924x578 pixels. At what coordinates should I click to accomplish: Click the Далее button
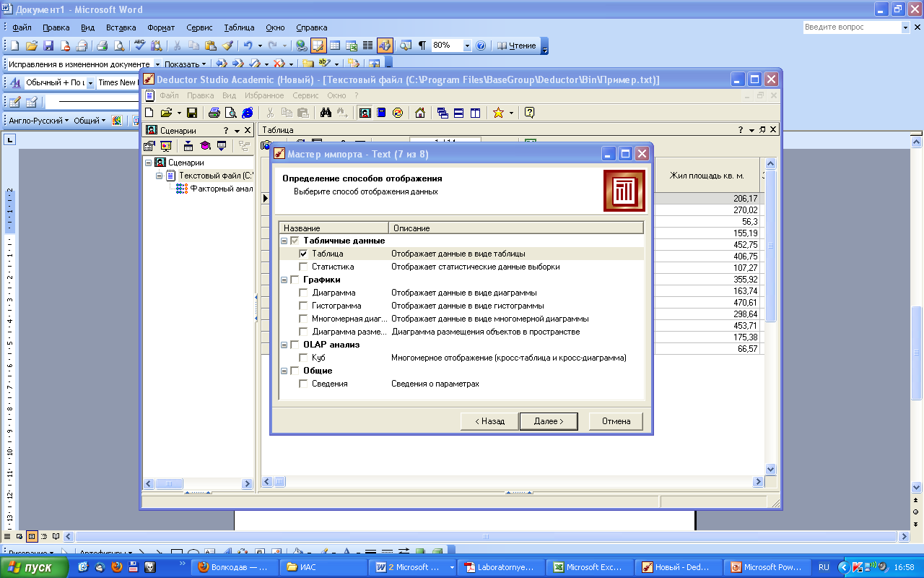coord(549,421)
